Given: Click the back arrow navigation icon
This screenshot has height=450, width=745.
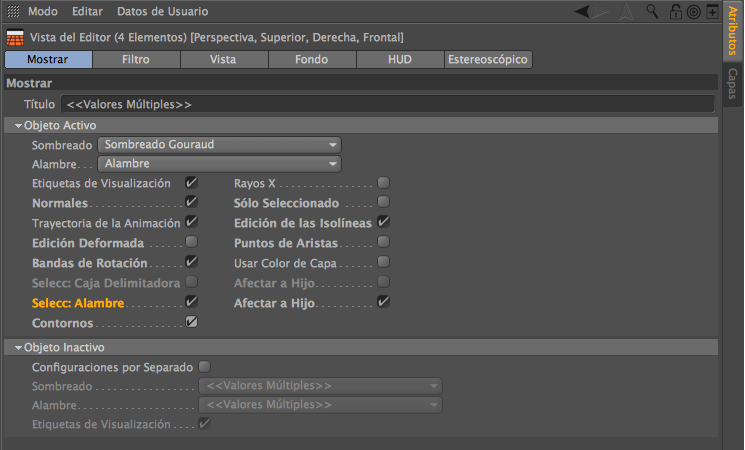Looking at the screenshot, I should [585, 12].
